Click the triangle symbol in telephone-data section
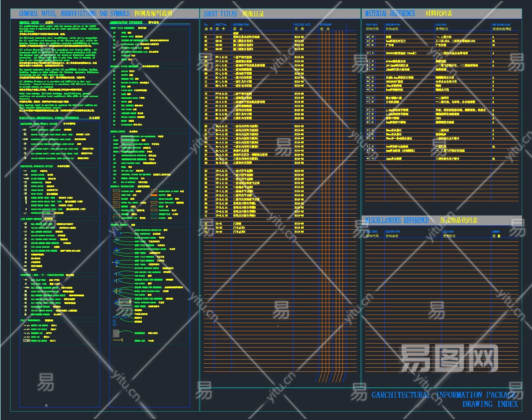The image size is (532, 420). click(x=25, y=314)
